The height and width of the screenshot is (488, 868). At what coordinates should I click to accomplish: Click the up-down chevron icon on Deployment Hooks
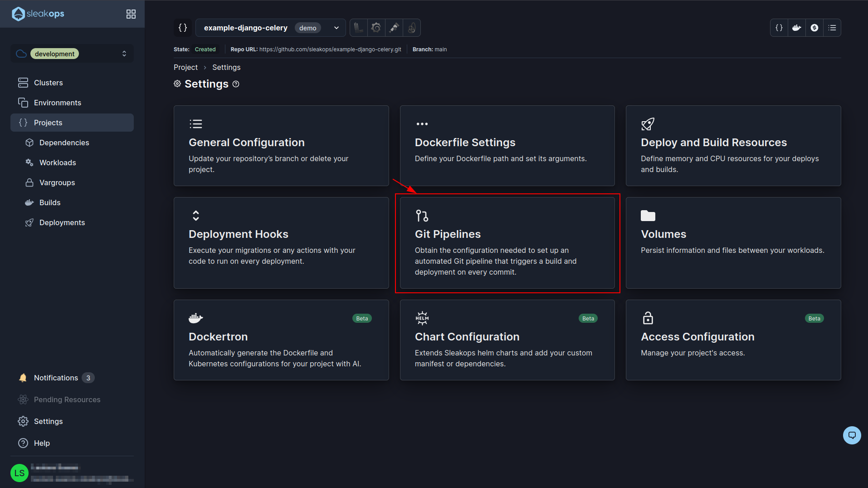coord(196,216)
